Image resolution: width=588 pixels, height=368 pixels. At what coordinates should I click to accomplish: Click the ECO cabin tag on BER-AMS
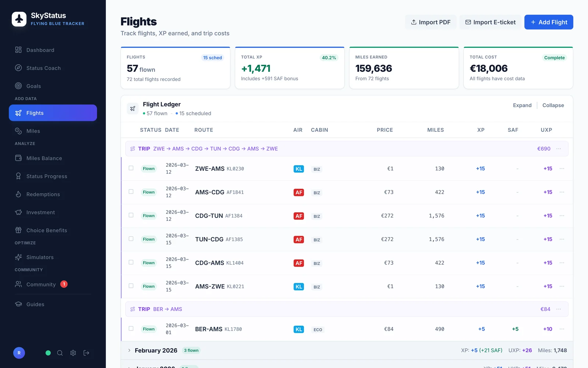pos(318,330)
